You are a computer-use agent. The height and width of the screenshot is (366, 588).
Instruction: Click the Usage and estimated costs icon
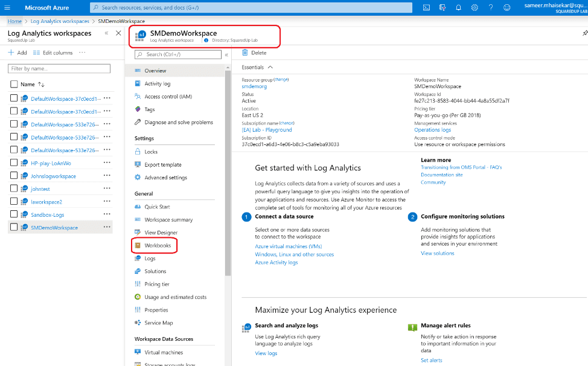click(x=138, y=297)
